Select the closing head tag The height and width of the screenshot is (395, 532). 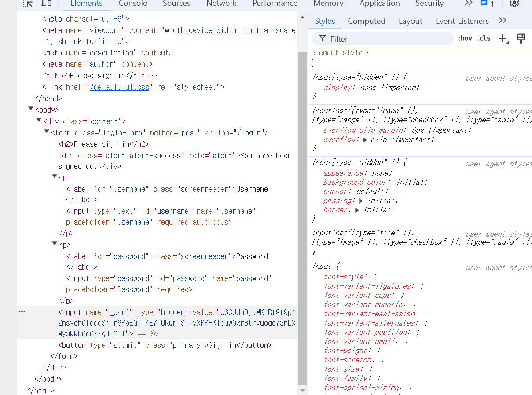click(x=48, y=99)
